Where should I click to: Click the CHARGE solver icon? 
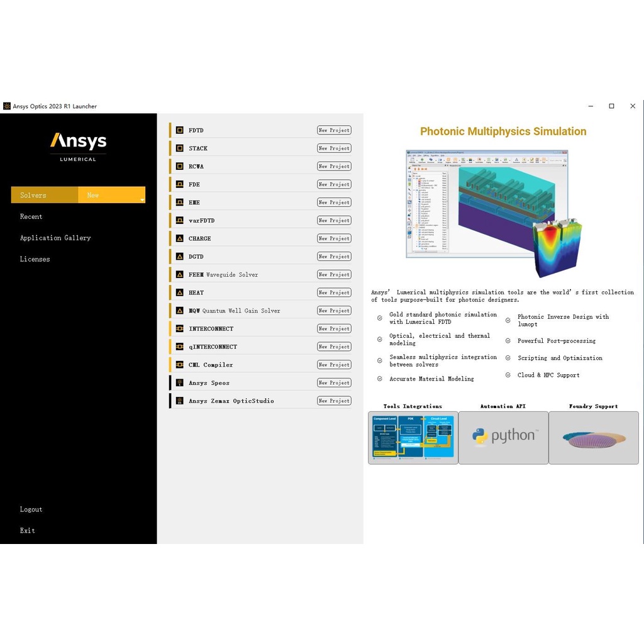(179, 238)
